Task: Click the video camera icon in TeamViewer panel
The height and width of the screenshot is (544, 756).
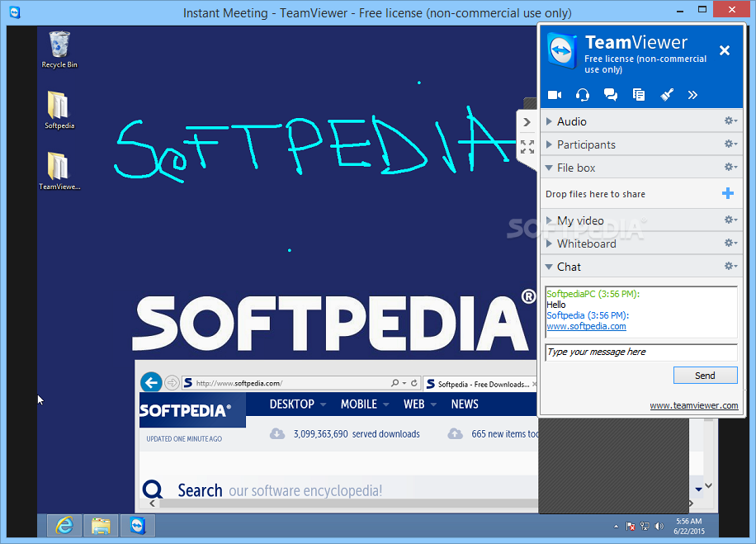Action: [555, 95]
